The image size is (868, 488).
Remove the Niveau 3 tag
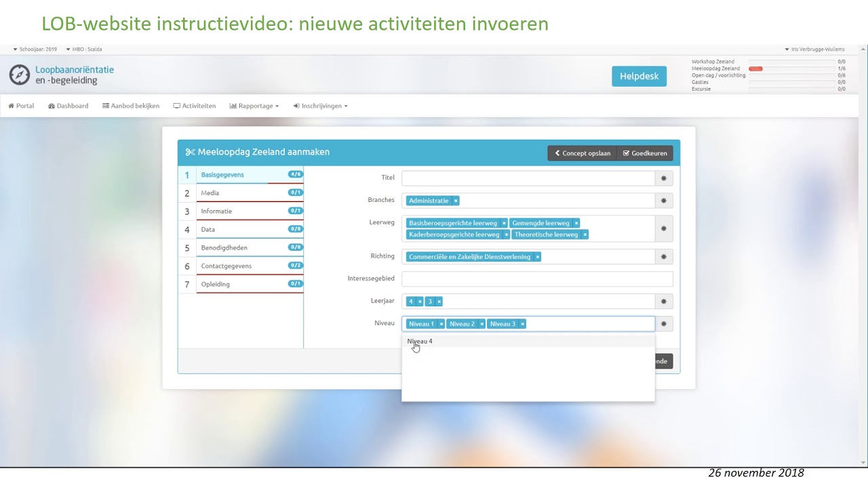tap(522, 324)
